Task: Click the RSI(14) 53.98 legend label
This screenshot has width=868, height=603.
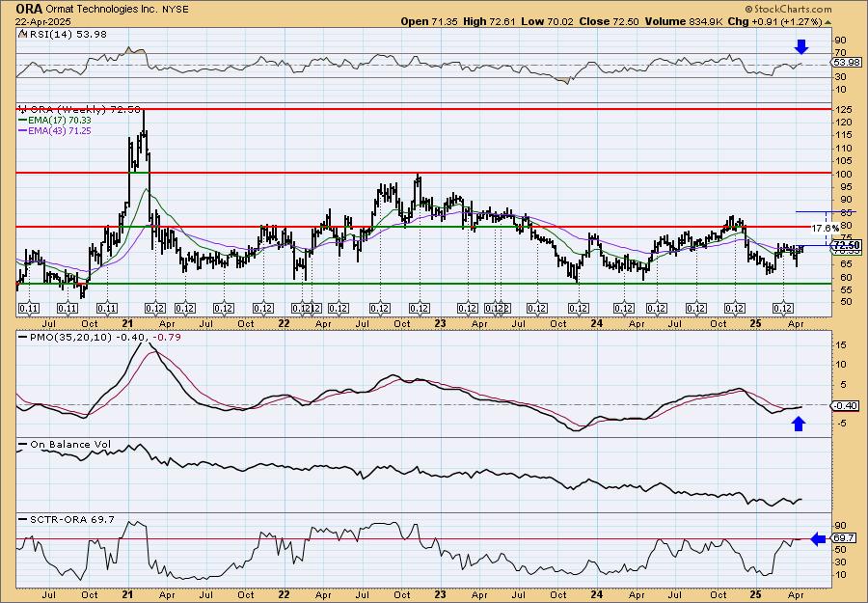Action: (x=67, y=35)
